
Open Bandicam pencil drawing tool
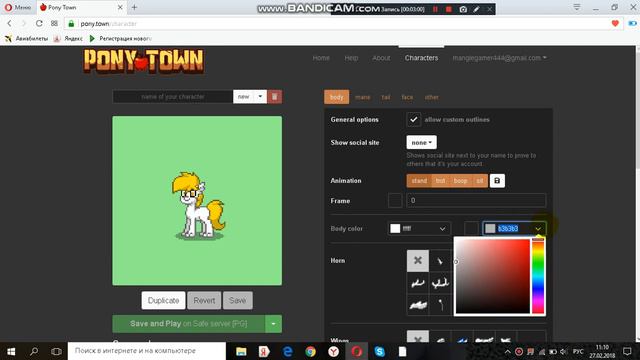[476, 9]
